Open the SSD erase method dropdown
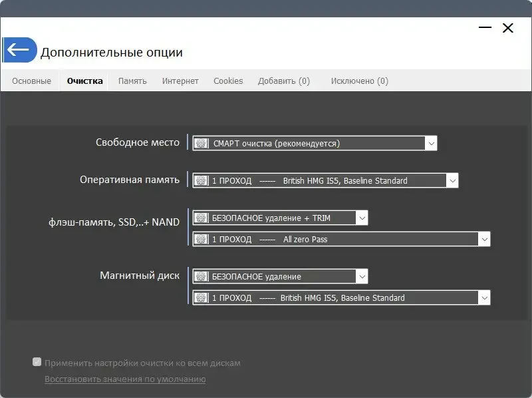Viewport: 532px width, 398px height. (x=362, y=218)
